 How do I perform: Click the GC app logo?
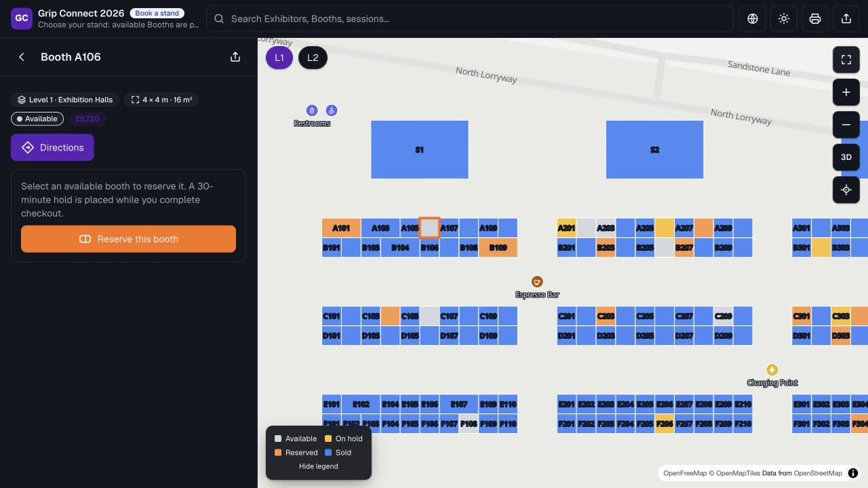pyautogui.click(x=22, y=18)
